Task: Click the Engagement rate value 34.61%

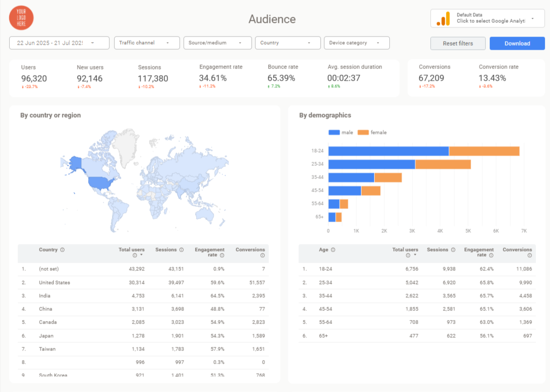Action: coord(213,78)
